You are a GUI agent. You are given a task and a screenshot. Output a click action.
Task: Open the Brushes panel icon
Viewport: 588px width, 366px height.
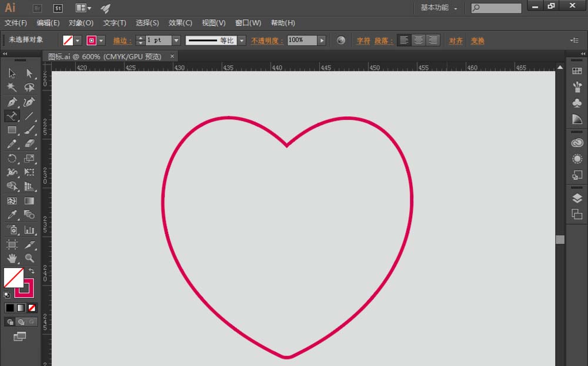(x=577, y=87)
